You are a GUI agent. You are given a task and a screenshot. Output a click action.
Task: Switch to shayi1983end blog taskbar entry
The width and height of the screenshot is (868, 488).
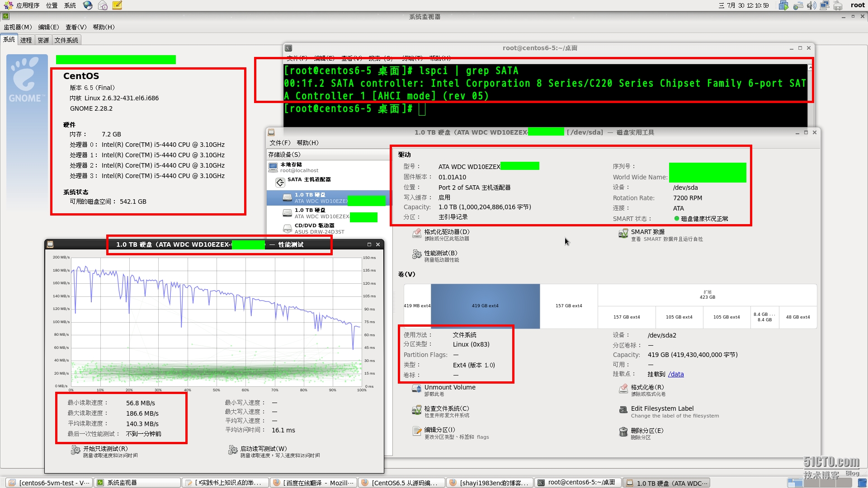pyautogui.click(x=490, y=483)
